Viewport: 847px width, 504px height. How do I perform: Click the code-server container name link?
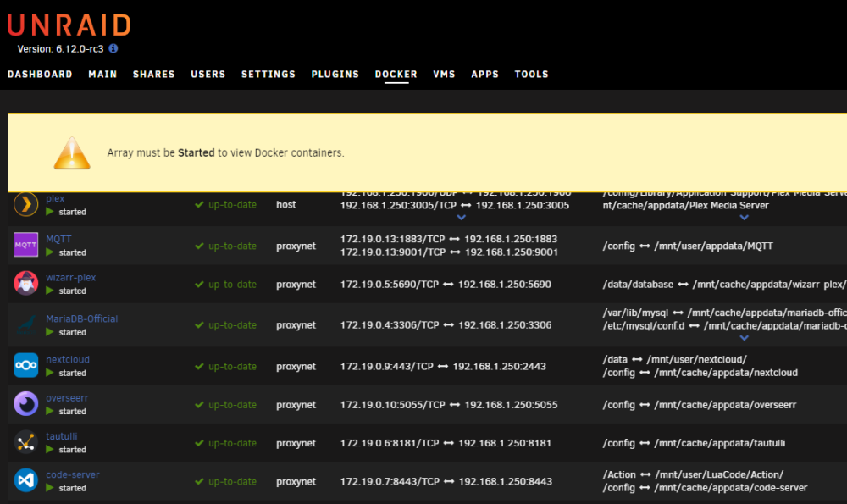(72, 474)
